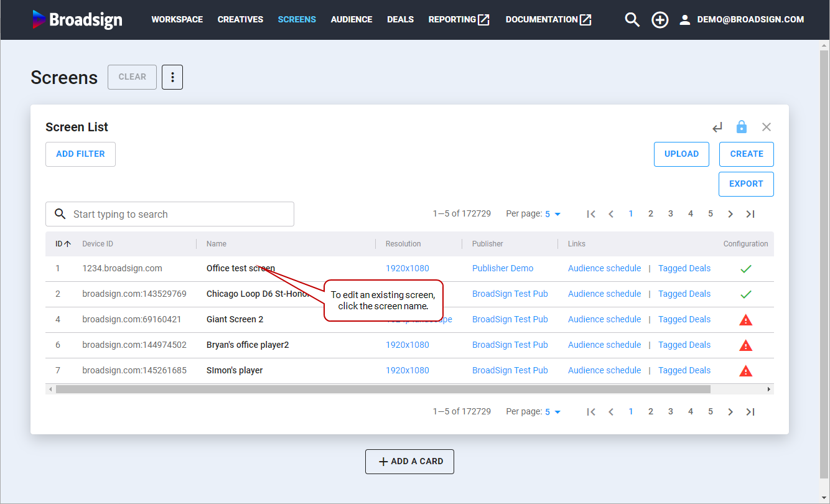This screenshot has width=830, height=504.
Task: Go to next page in top pagination
Action: coord(730,214)
